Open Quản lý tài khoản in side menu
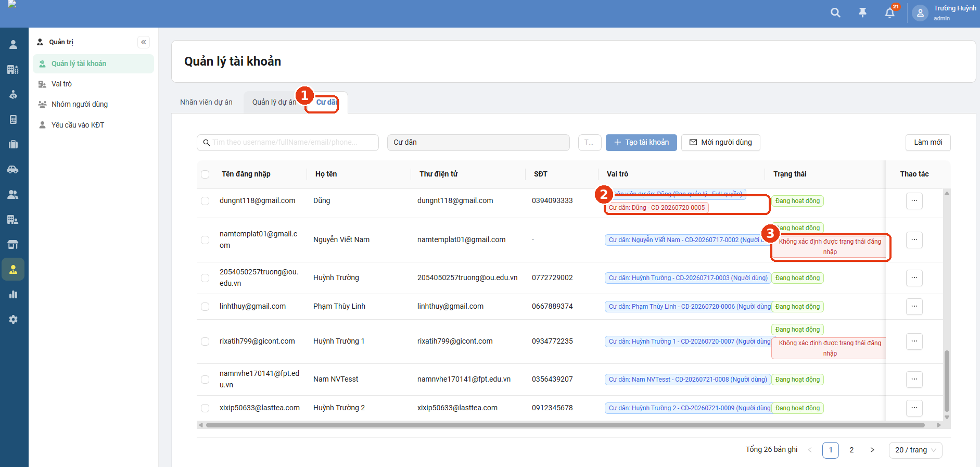This screenshot has width=980, height=467. click(93, 64)
